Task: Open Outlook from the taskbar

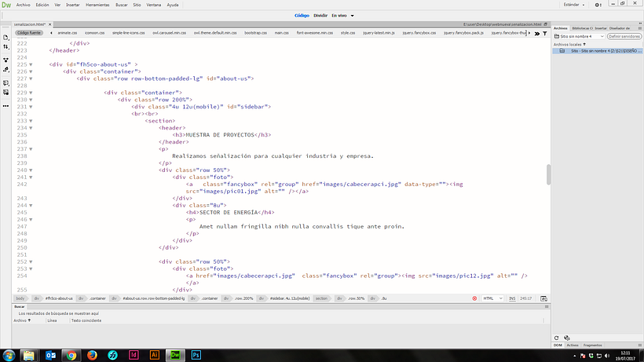Action: coord(50,355)
